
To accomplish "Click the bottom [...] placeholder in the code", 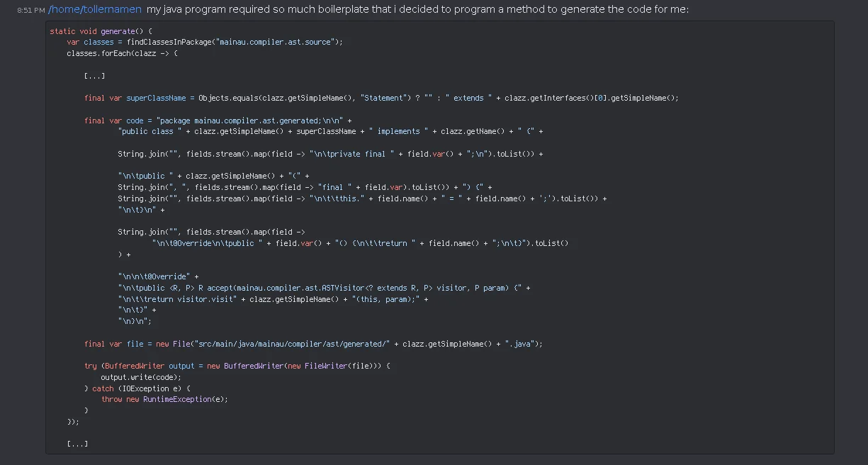I will click(x=77, y=444).
